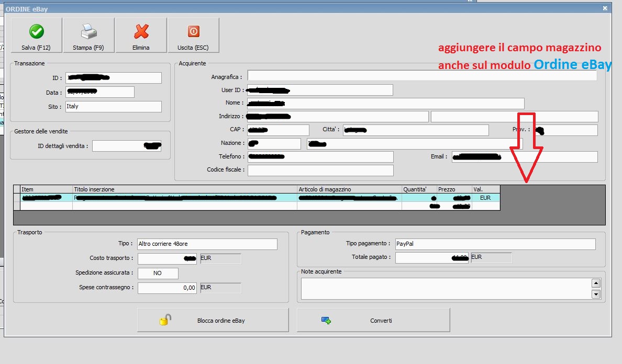The image size is (622, 364).
Task: Toggle Spedizione assicurata NO field
Action: (x=158, y=274)
